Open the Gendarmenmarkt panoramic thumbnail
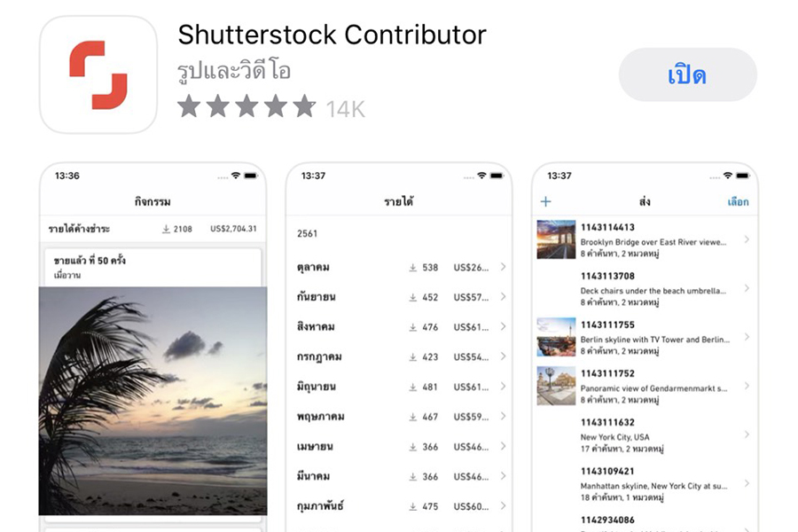This screenshot has width=798, height=532. coord(556,386)
